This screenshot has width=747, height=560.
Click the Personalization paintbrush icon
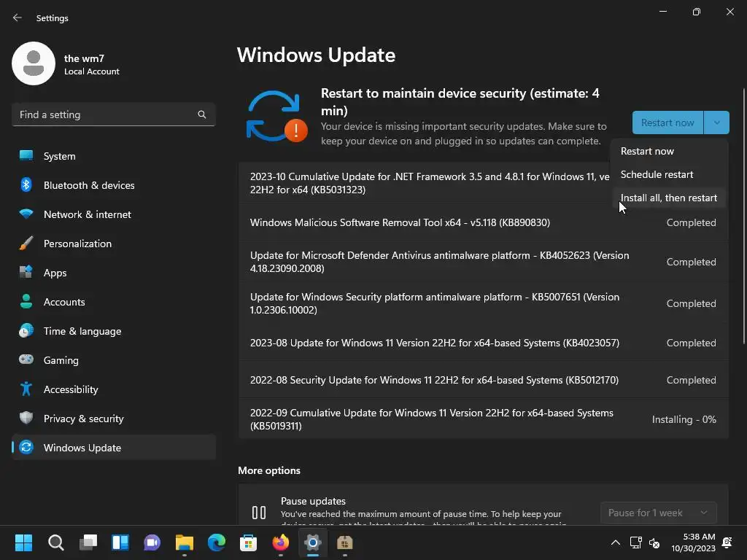click(26, 243)
